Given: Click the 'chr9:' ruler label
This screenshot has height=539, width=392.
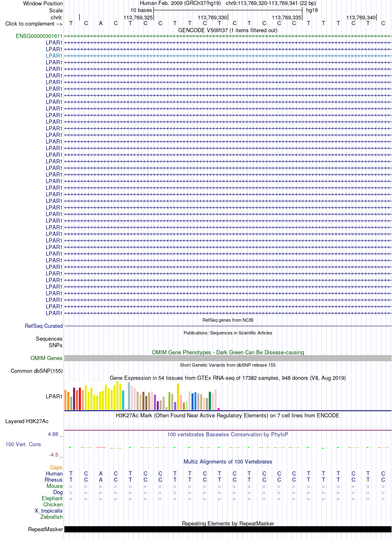Looking at the screenshot, I should (57, 17).
